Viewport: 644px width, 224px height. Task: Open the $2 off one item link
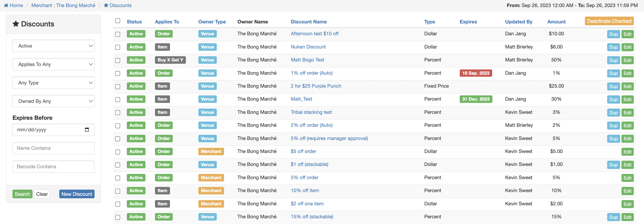(307, 204)
